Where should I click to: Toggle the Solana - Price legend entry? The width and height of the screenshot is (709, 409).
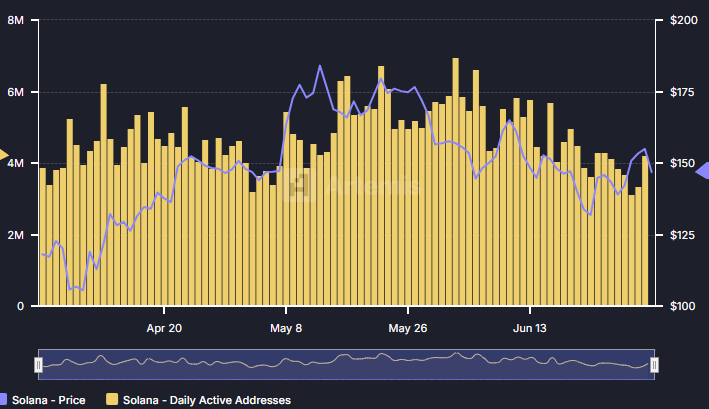43,400
